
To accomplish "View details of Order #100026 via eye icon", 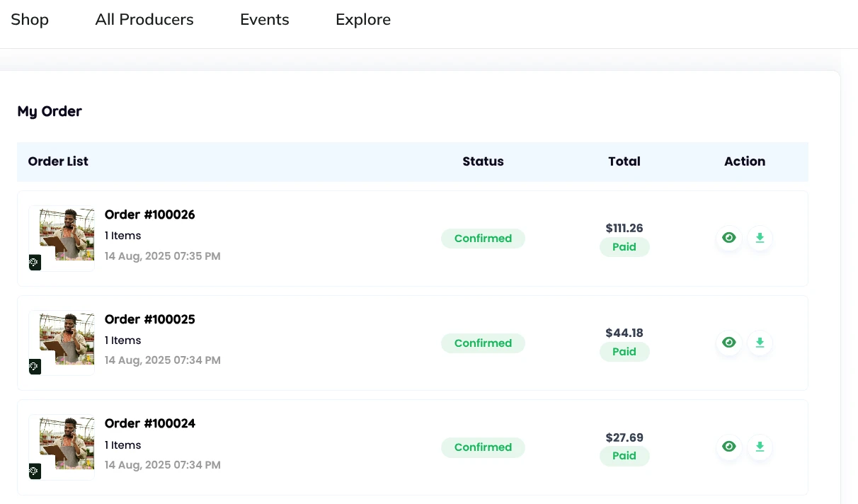I will [x=728, y=238].
